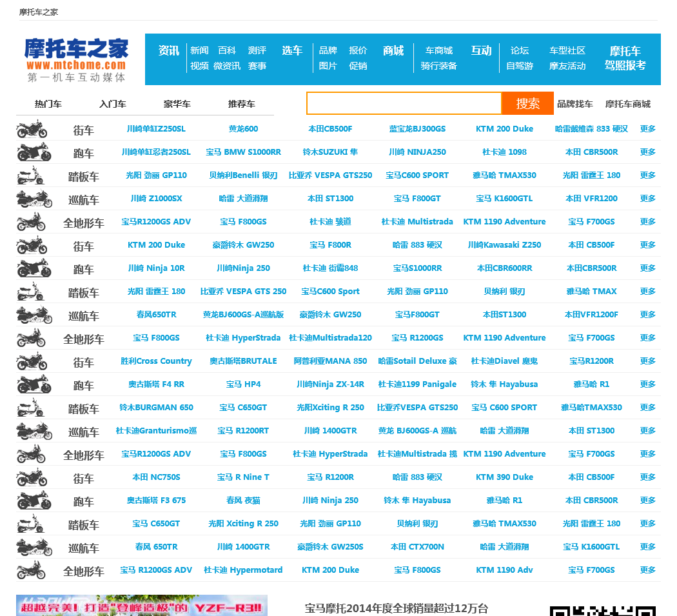This screenshot has height=616, width=677.
Task: Open the 黄龙BJ600GS-A巡航版 link
Action: 244,315
